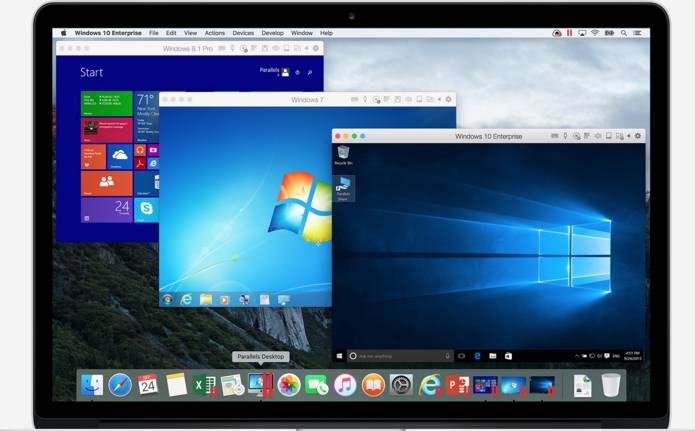The image size is (695, 431).
Task: Open the Trash in the Dock
Action: pyautogui.click(x=611, y=385)
